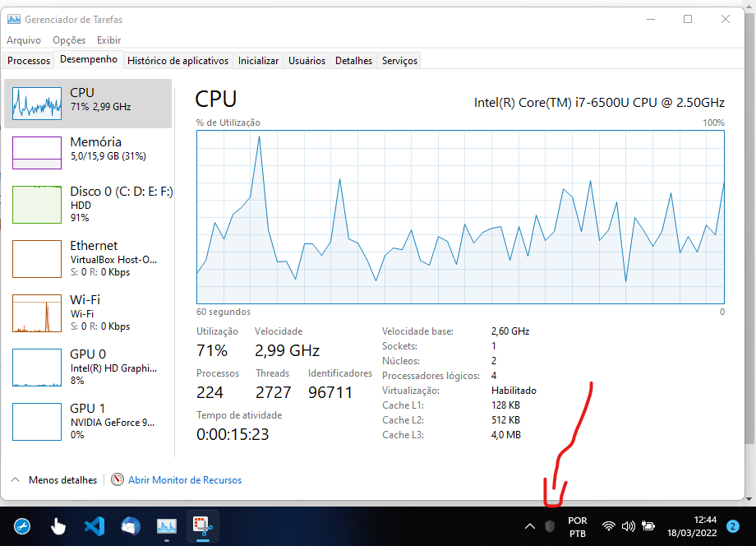Screen dimensions: 756x546
Task: Select the CPU performance panel
Action: click(x=88, y=104)
